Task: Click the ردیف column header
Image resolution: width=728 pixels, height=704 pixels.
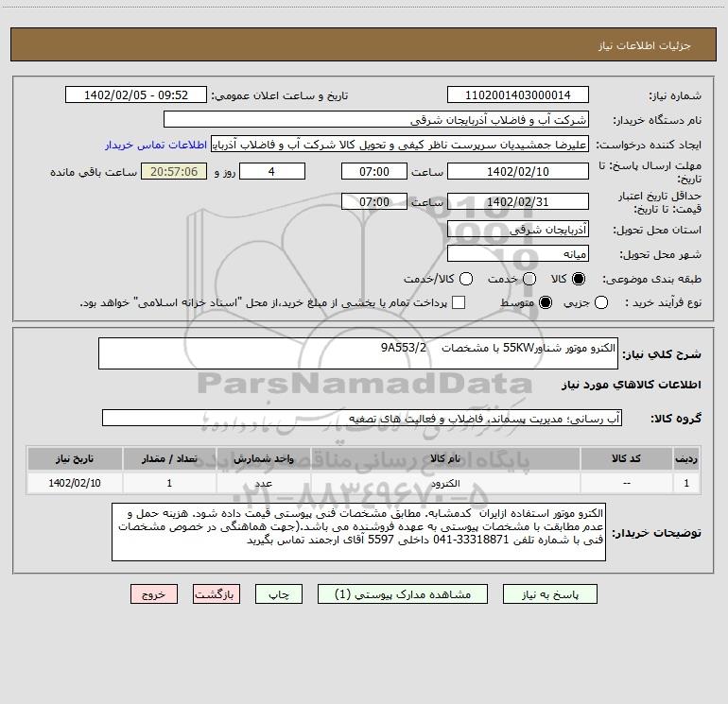Action: coord(686,458)
